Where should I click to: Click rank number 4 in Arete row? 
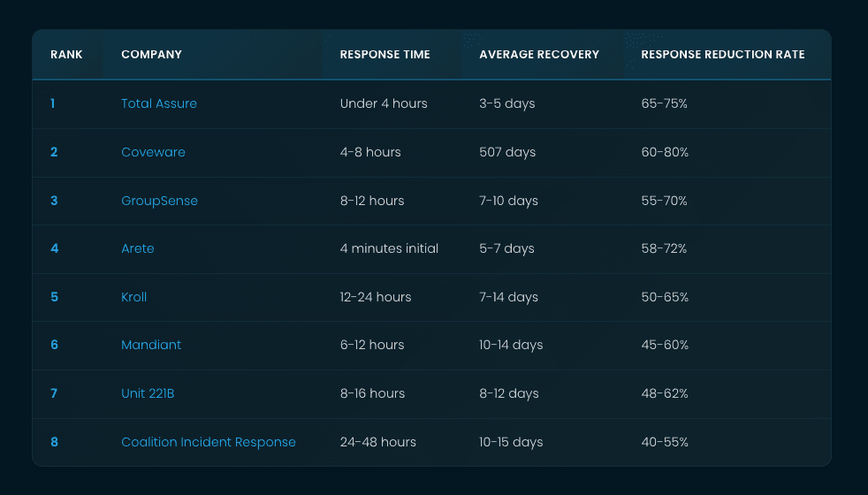click(54, 248)
